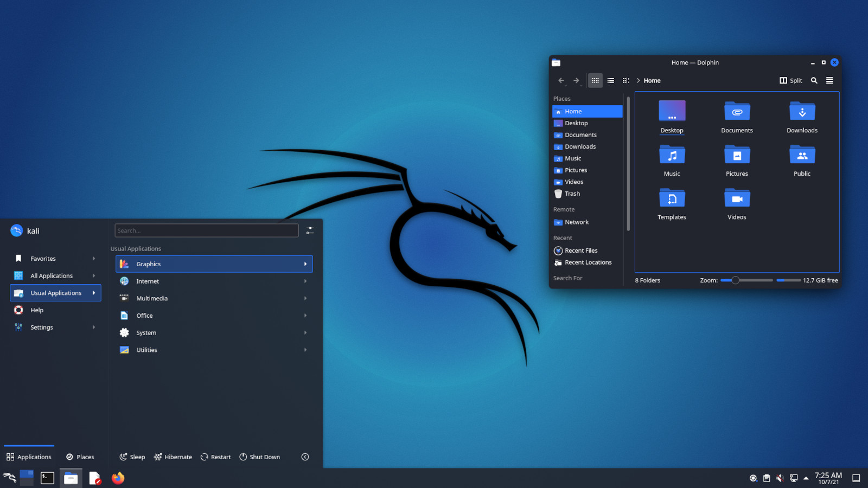Open the Templates folder icon
This screenshot has height=488, width=868.
click(672, 199)
